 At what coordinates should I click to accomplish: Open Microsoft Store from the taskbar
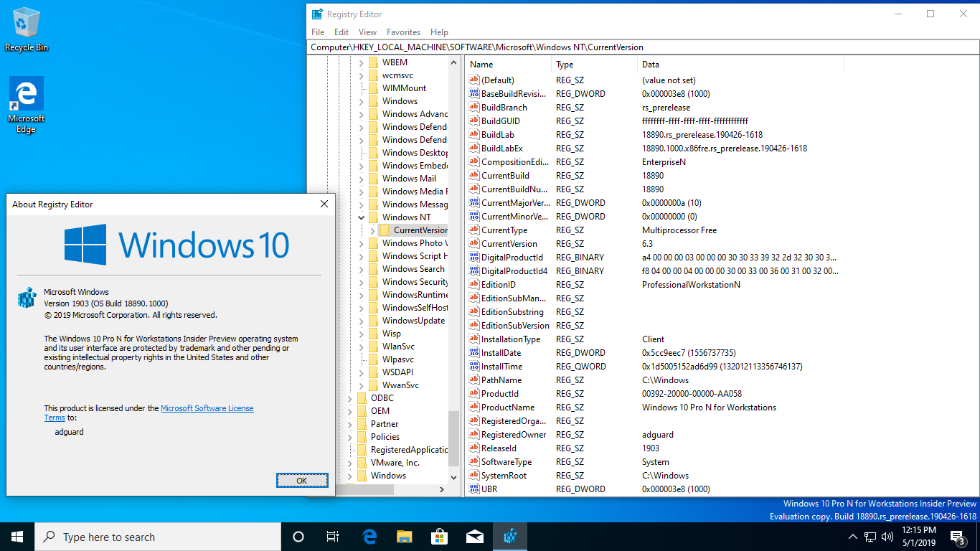[x=439, y=537]
